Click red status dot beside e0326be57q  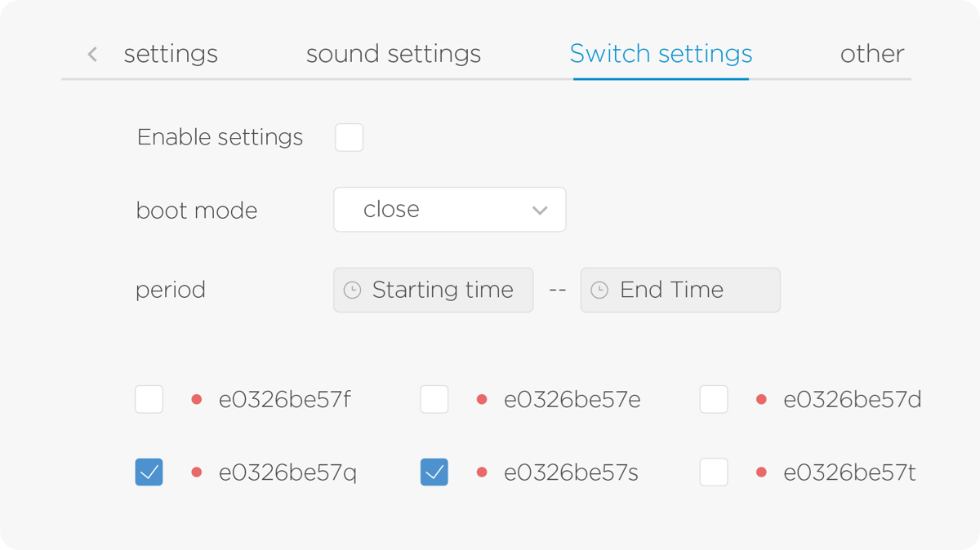[x=196, y=472]
